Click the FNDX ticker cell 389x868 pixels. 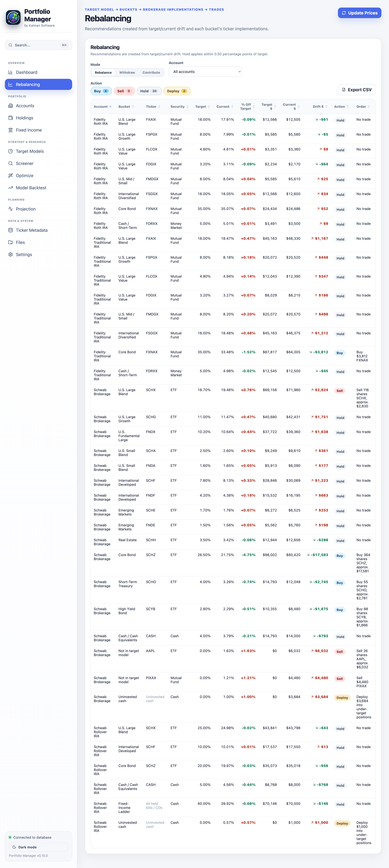pos(150,432)
